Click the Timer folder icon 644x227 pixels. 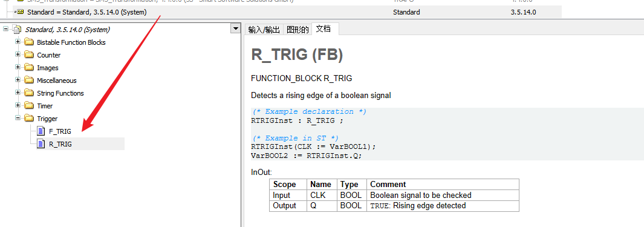pyautogui.click(x=29, y=106)
